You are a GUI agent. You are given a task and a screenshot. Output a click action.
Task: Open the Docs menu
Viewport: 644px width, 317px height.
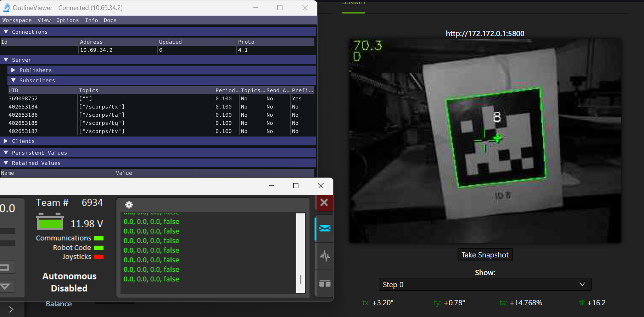click(110, 20)
